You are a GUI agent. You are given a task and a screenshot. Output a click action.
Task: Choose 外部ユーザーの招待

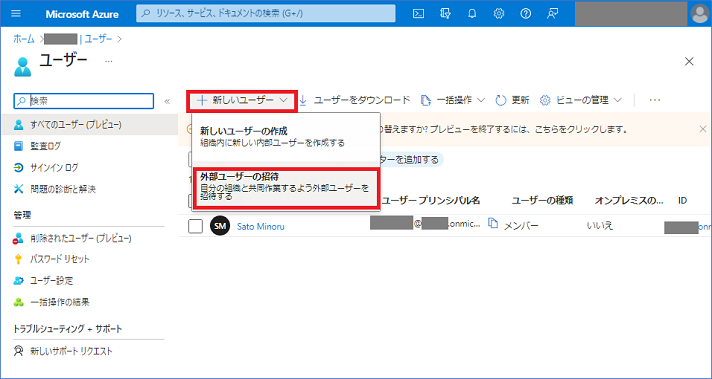pos(286,188)
